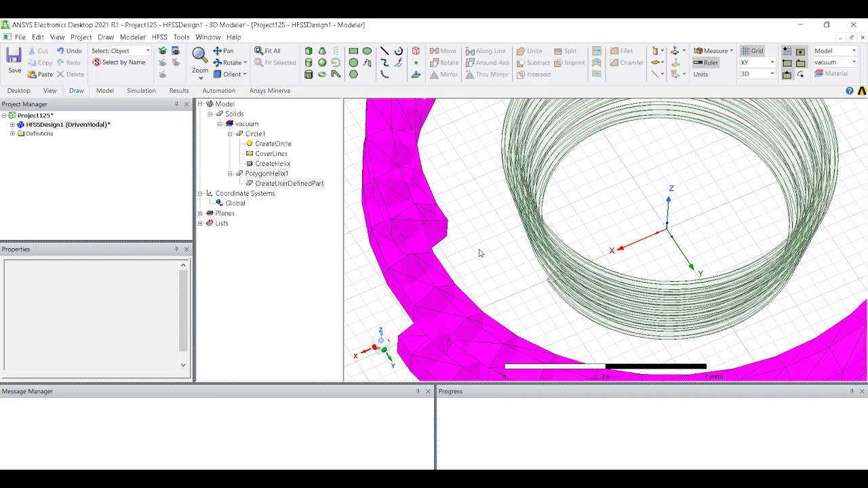The width and height of the screenshot is (868, 488).
Task: Click the Fit All view icon
Action: click(267, 51)
